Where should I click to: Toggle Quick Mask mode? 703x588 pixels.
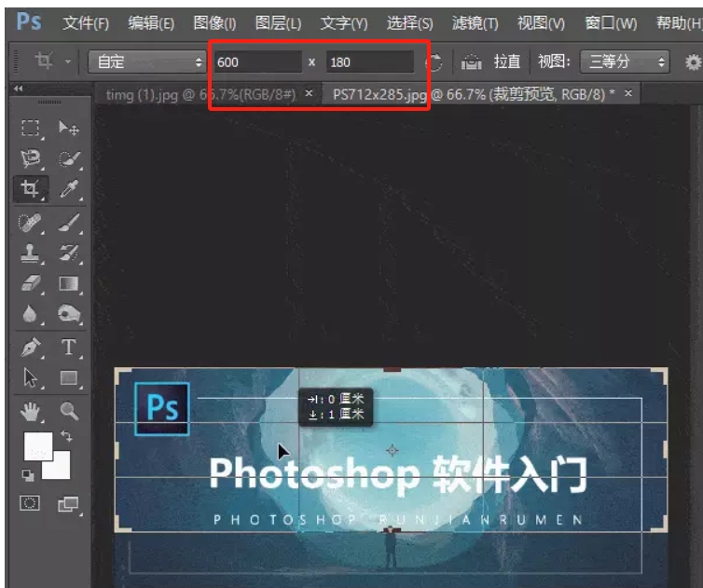click(30, 503)
